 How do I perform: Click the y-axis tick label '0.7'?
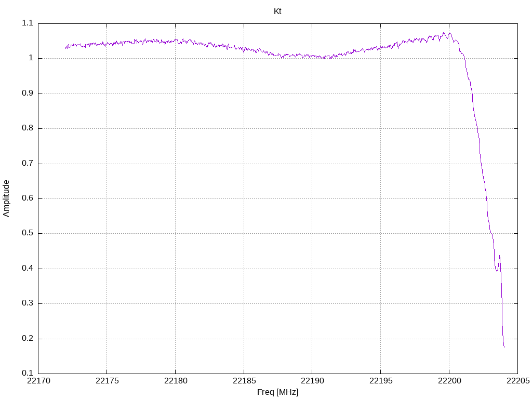click(28, 163)
